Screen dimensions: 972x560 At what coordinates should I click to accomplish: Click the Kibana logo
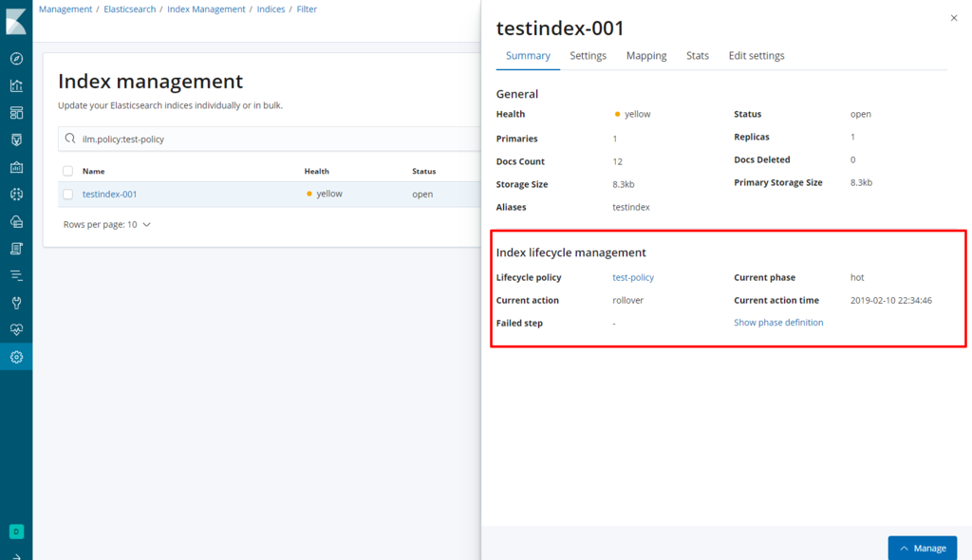[16, 21]
